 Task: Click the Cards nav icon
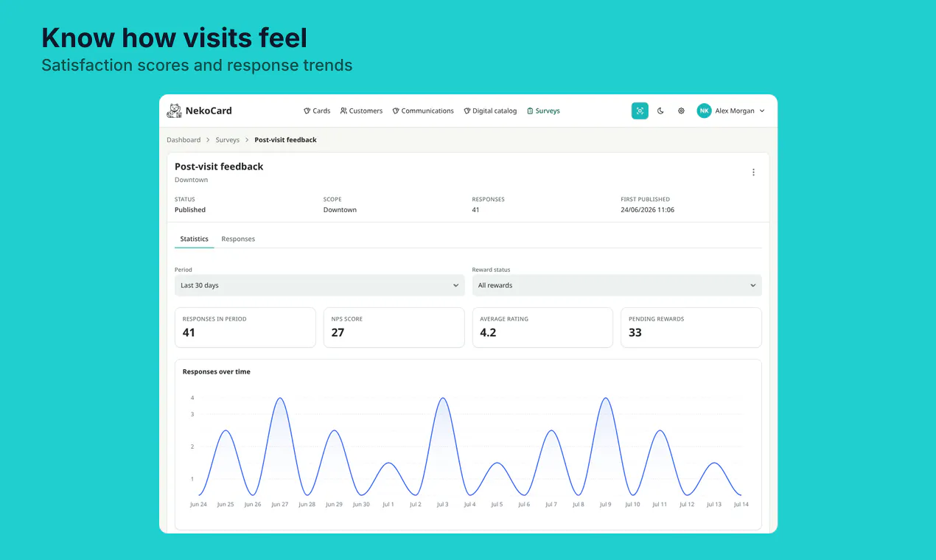tap(307, 111)
